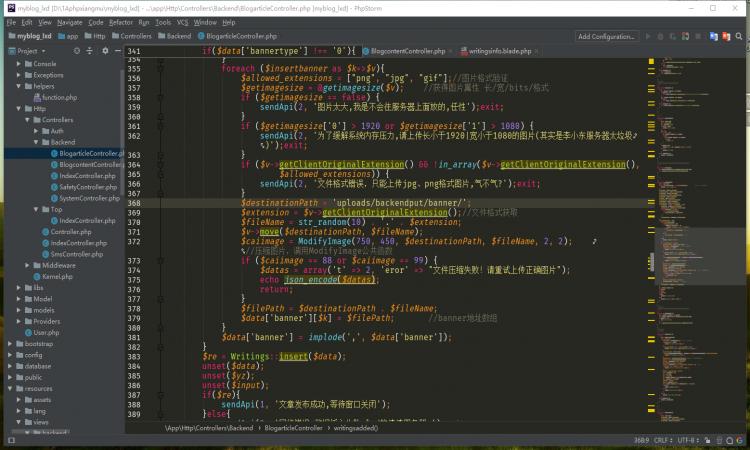Screen dimensions: 750x450
Task: Open the Refactor menu
Action: (x=121, y=21)
